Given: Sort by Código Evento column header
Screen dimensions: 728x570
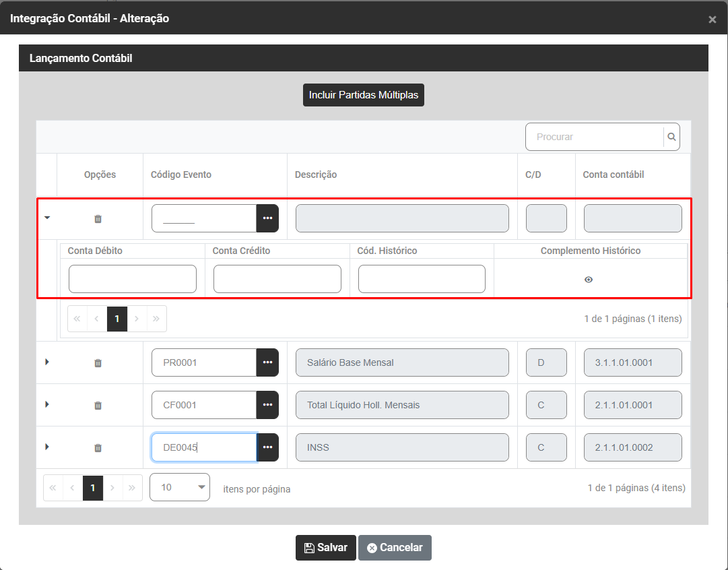Looking at the screenshot, I should 181,175.
